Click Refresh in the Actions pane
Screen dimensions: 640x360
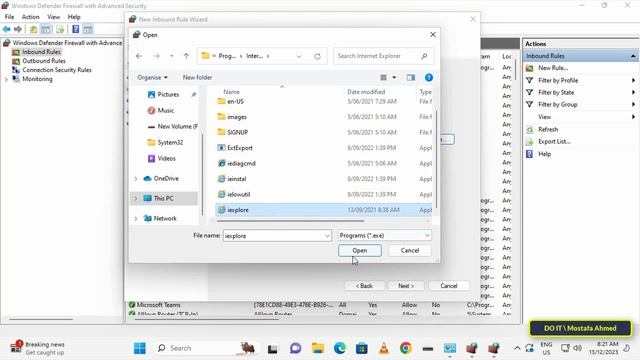548,129
